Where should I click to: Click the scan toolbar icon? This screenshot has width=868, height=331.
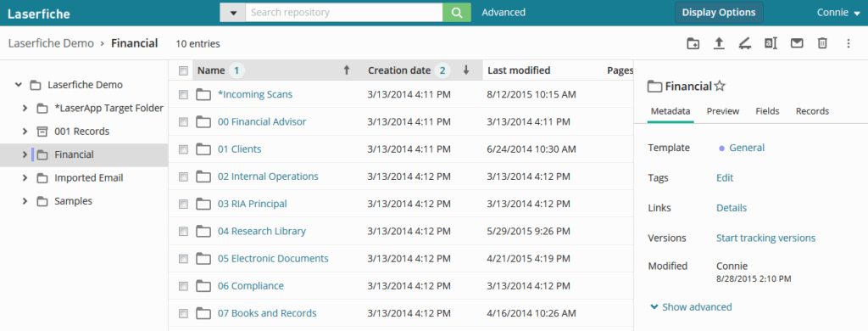coord(744,43)
